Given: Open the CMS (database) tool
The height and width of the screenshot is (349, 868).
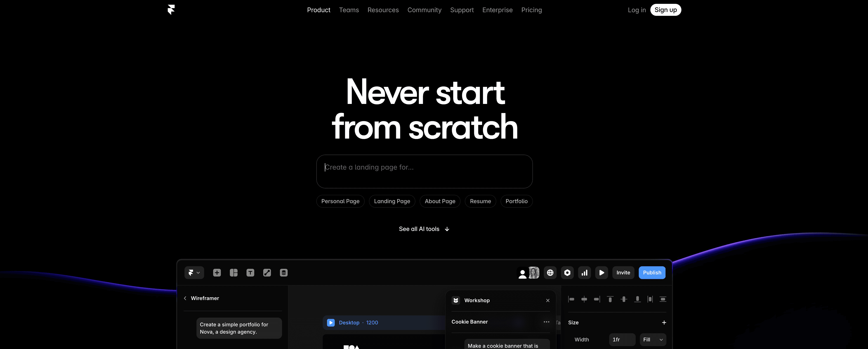Looking at the screenshot, I should [283, 272].
